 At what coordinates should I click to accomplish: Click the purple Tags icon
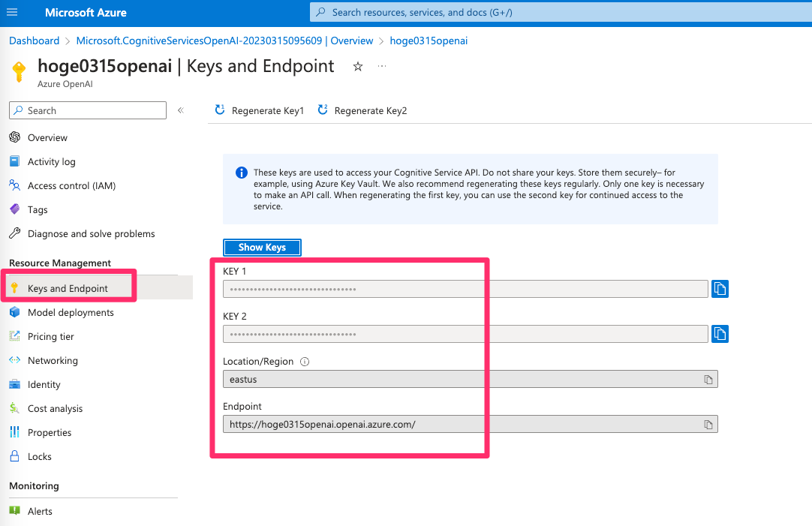point(14,209)
